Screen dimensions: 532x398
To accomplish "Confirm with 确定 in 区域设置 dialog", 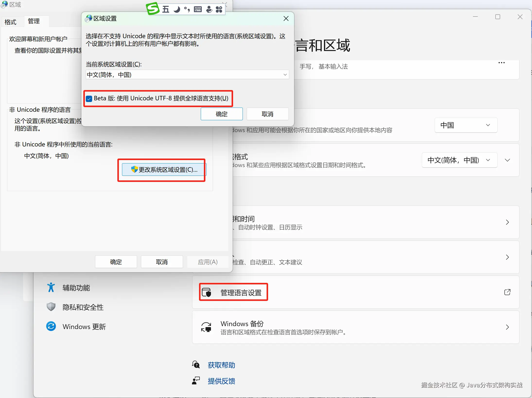I will click(x=221, y=114).
